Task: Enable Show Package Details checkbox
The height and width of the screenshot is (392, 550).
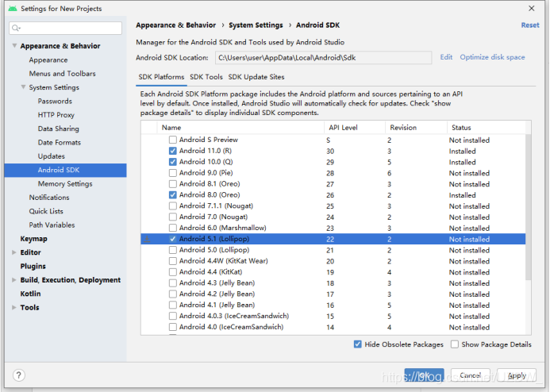Action: tap(455, 344)
